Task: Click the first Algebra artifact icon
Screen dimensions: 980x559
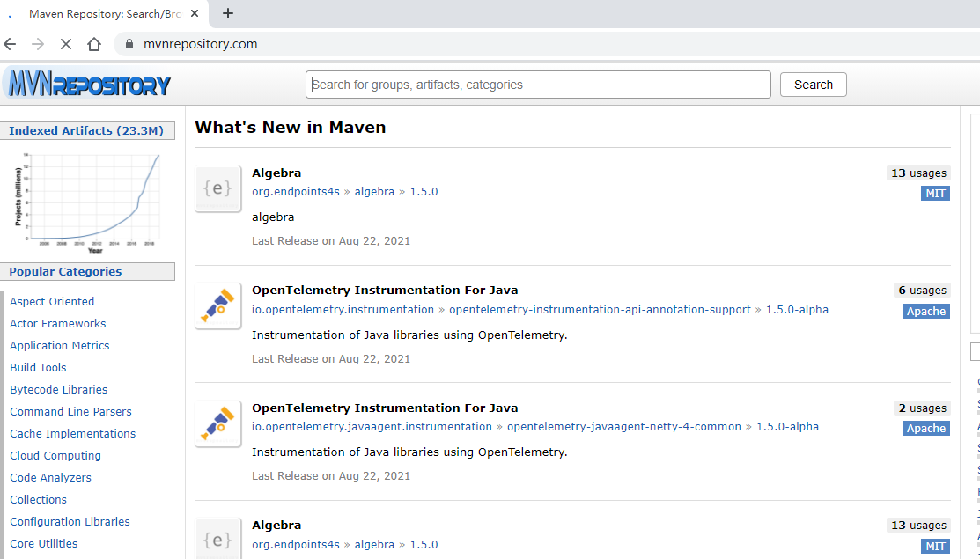Action: tap(217, 188)
